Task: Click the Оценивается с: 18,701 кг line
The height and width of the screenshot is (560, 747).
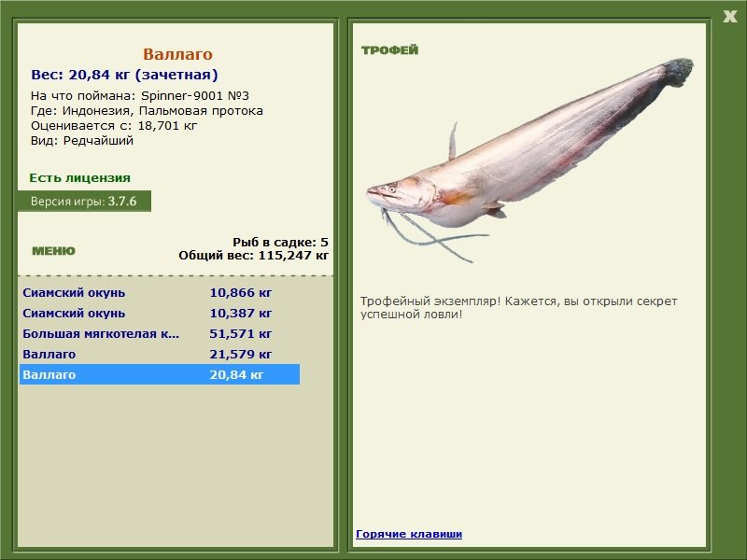Action: (114, 126)
